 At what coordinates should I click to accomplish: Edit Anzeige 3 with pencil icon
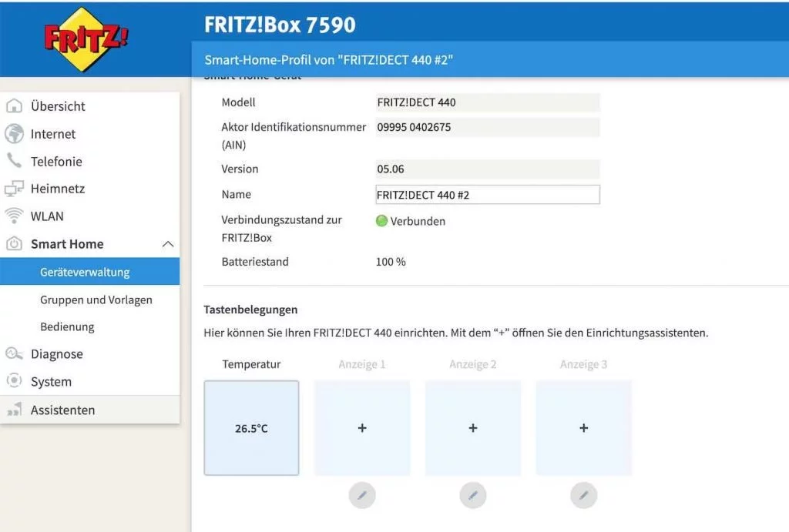tap(583, 495)
